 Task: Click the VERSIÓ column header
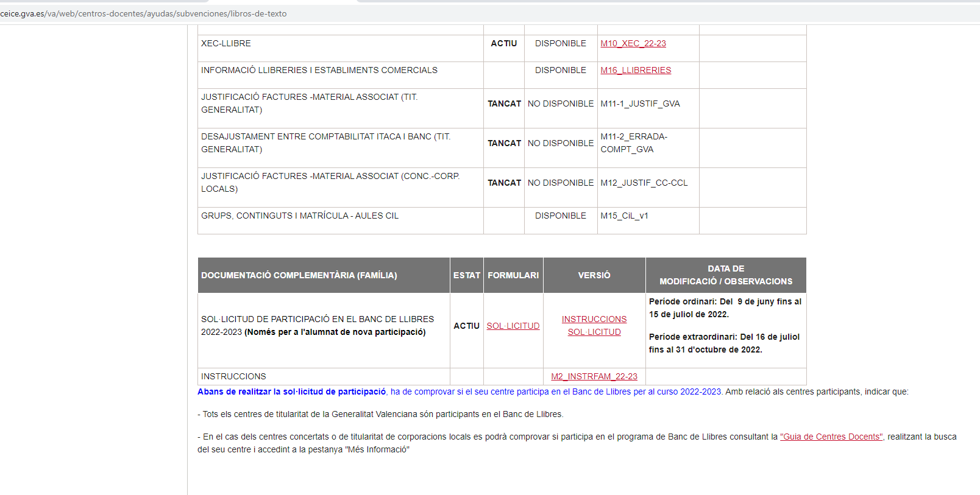tap(594, 275)
